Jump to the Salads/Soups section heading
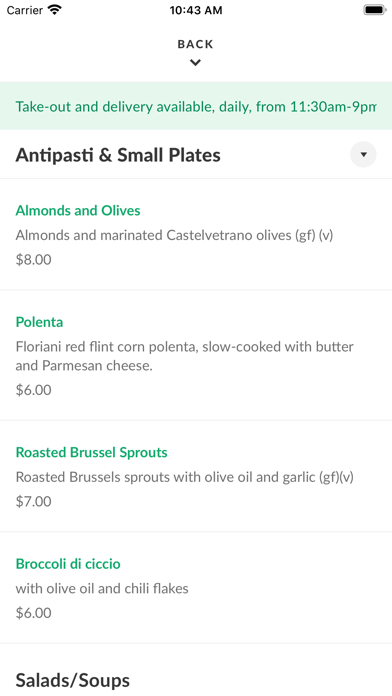The height and width of the screenshot is (696, 392). pos(73,680)
